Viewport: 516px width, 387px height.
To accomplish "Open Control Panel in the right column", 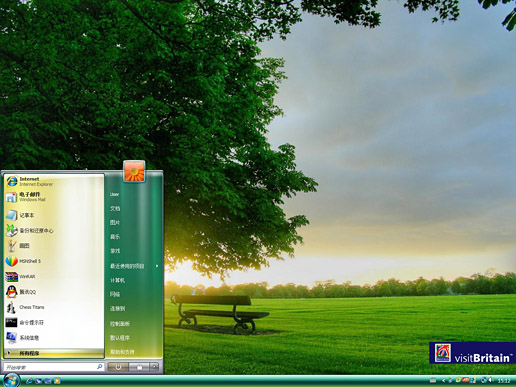I will coord(120,324).
